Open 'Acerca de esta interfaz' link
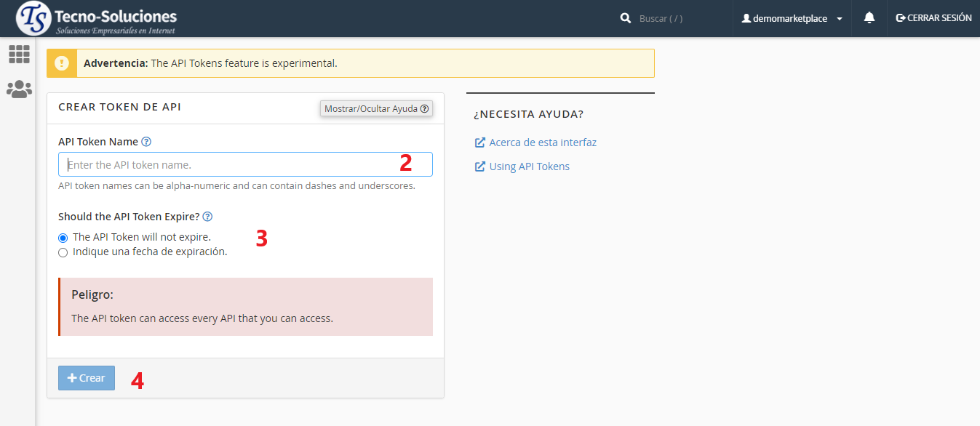Screen dimensions: 980x426 pos(542,142)
